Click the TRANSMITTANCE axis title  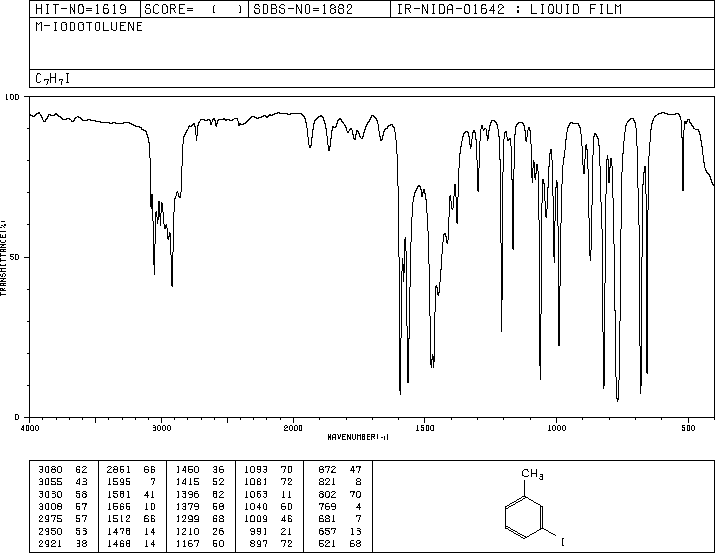(3, 258)
